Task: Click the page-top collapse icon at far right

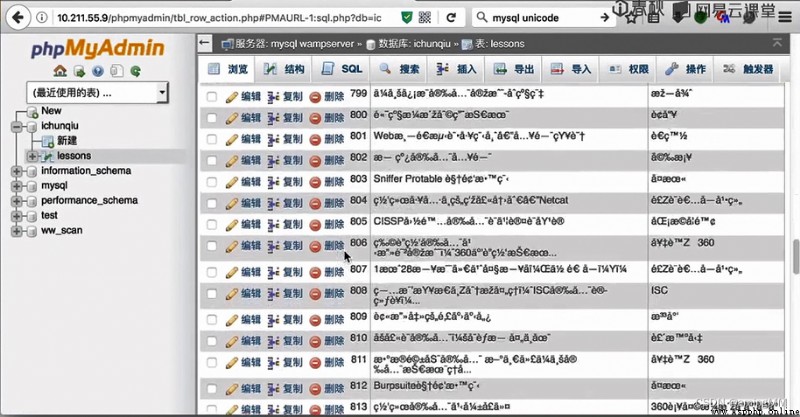Action: 777,43
